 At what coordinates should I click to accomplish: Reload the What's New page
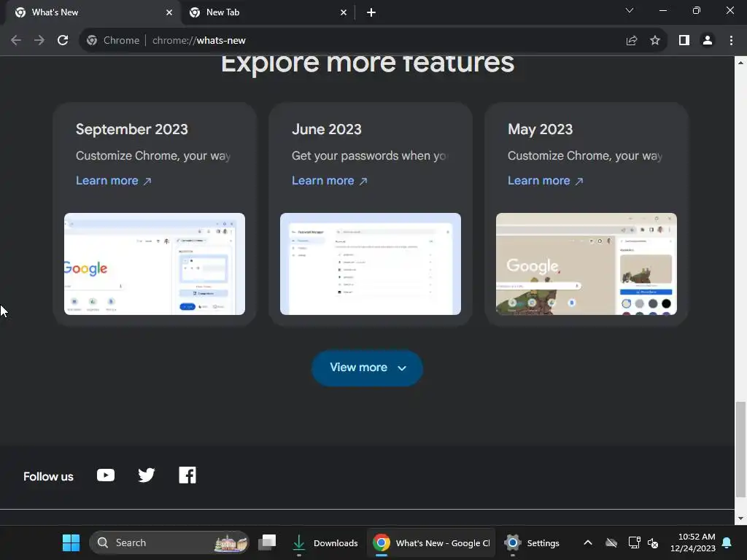63,41
